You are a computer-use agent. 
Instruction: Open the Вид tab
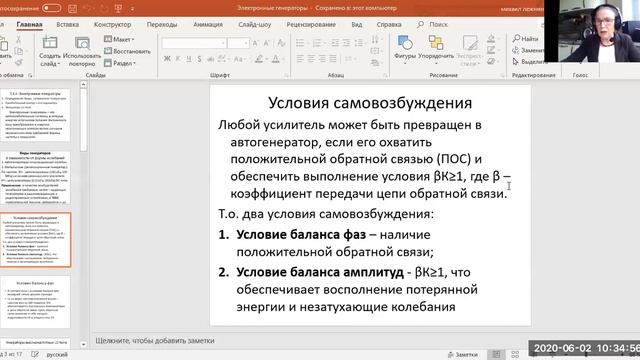pos(357,24)
